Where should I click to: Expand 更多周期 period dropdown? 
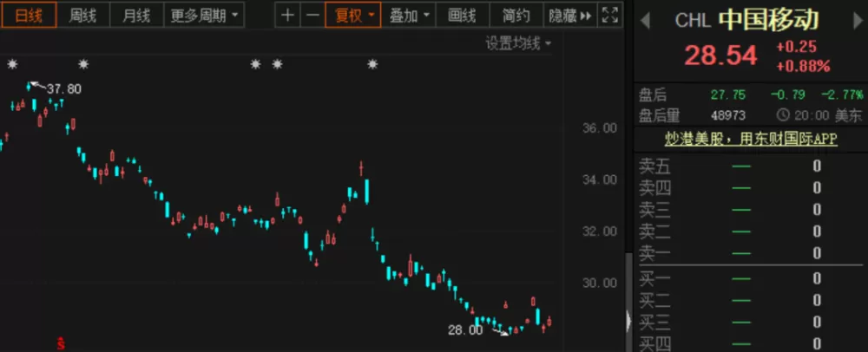pos(204,15)
